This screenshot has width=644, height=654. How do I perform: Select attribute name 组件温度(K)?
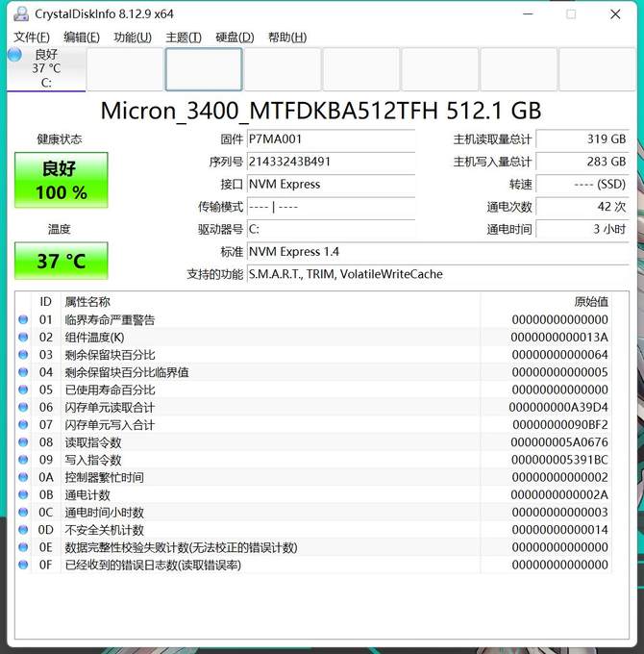[x=94, y=338]
